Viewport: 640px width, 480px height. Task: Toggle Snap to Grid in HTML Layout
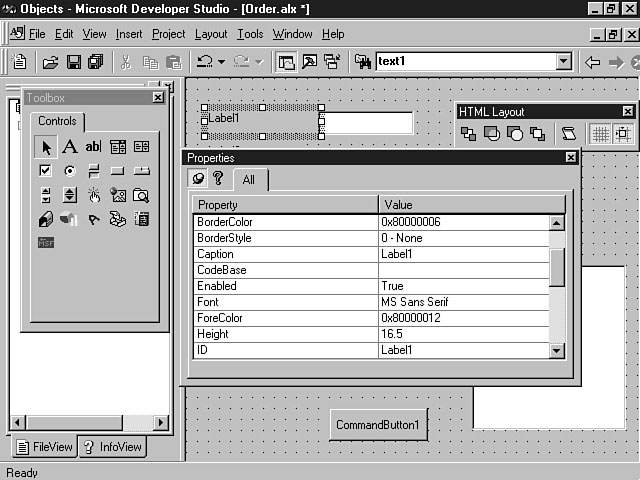623,133
